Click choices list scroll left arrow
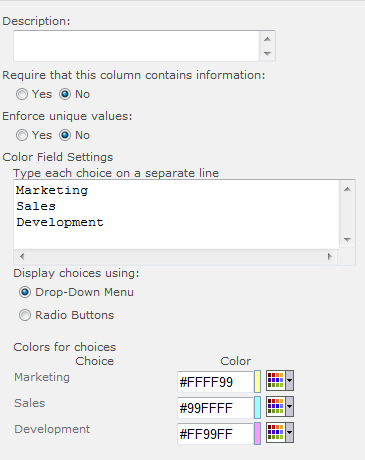This screenshot has height=460, width=365. pos(22,256)
